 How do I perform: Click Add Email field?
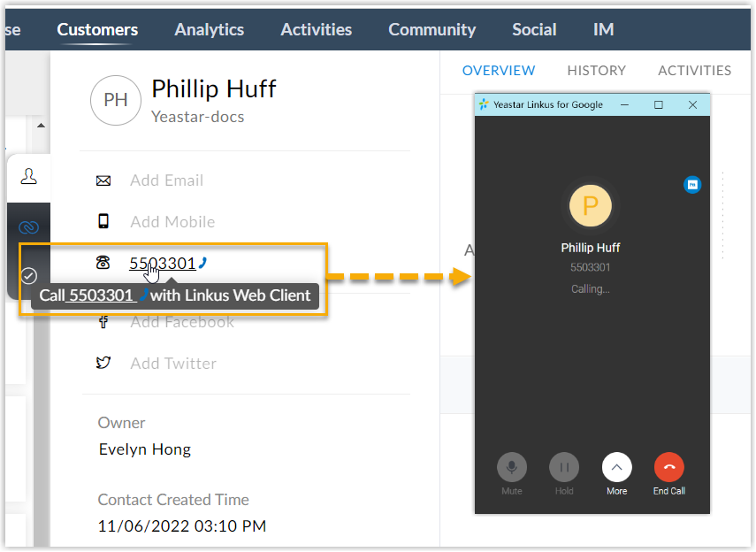[x=166, y=180]
